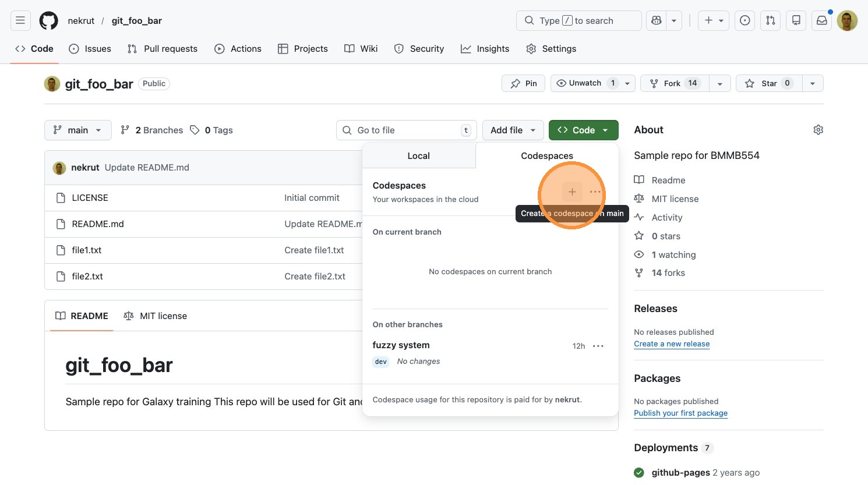Open the Insights tab
Viewport: 868px width, 485px height.
click(x=485, y=49)
